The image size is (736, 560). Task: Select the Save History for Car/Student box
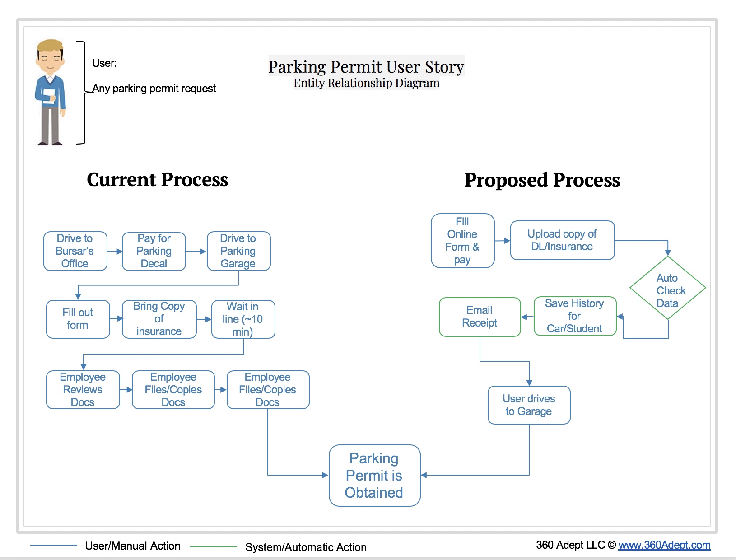coord(574,316)
